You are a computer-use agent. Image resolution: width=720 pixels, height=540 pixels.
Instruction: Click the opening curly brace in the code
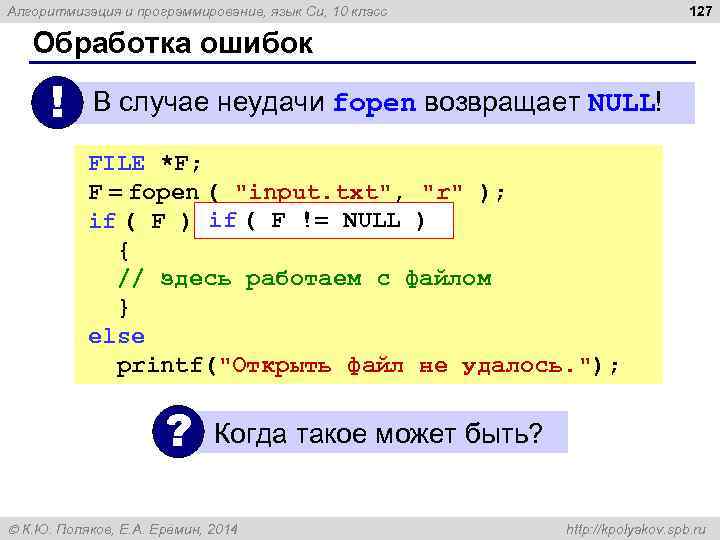124,251
